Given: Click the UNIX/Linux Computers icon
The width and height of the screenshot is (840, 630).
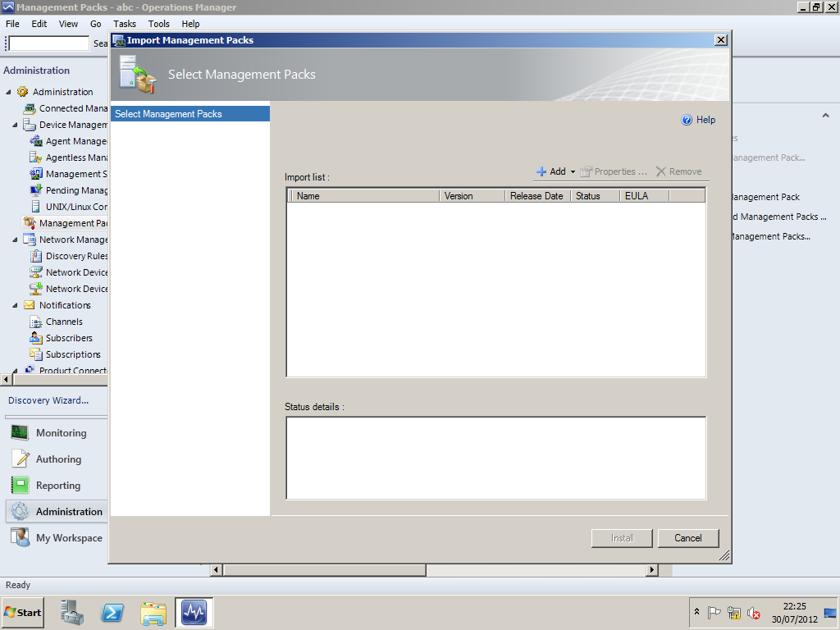Looking at the screenshot, I should coord(36,207).
